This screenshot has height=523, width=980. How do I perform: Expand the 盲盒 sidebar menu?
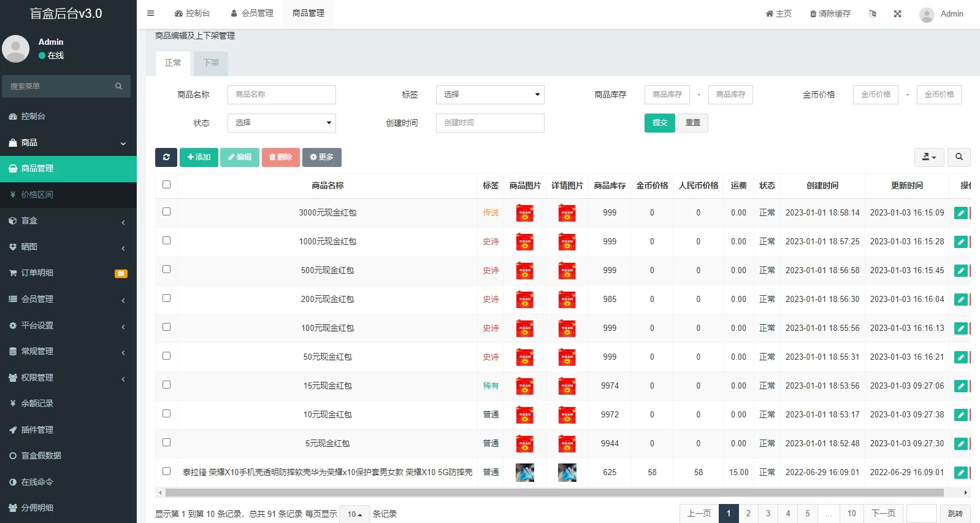68,221
